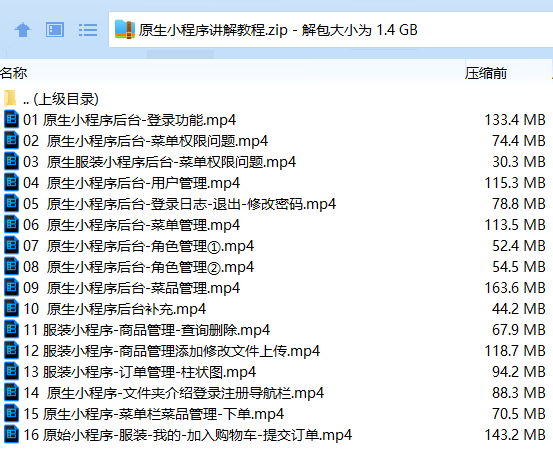Select video icon of 09 菜品管理.mp4
553x465 pixels.
[x=11, y=287]
